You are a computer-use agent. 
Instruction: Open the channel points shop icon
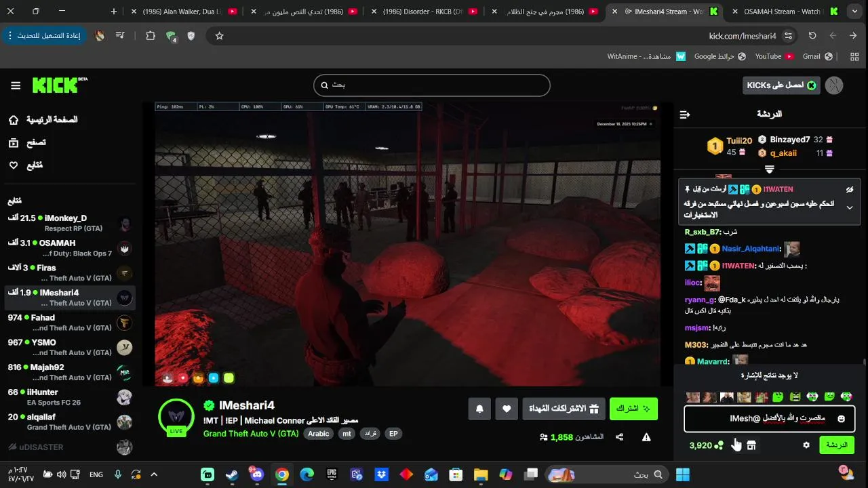[x=751, y=445]
